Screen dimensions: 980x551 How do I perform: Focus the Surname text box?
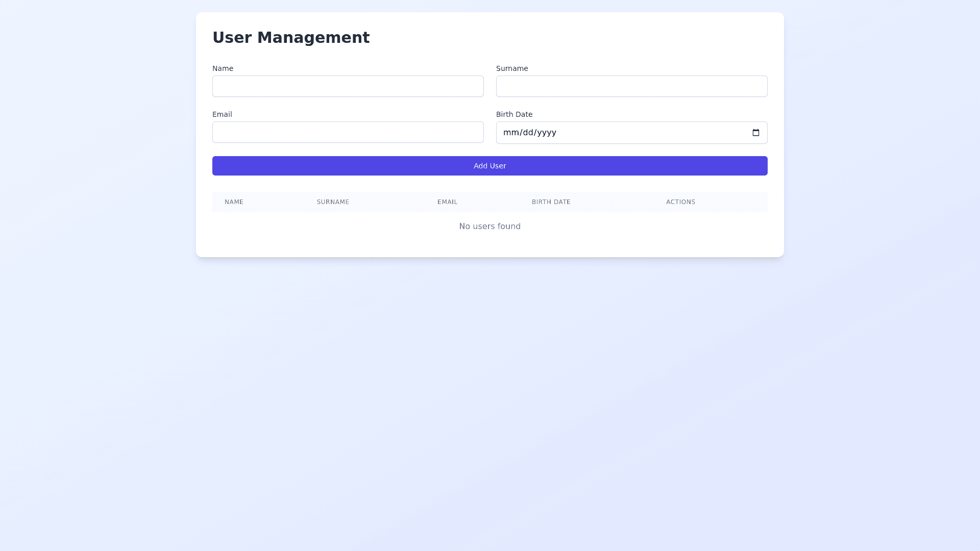(631, 86)
